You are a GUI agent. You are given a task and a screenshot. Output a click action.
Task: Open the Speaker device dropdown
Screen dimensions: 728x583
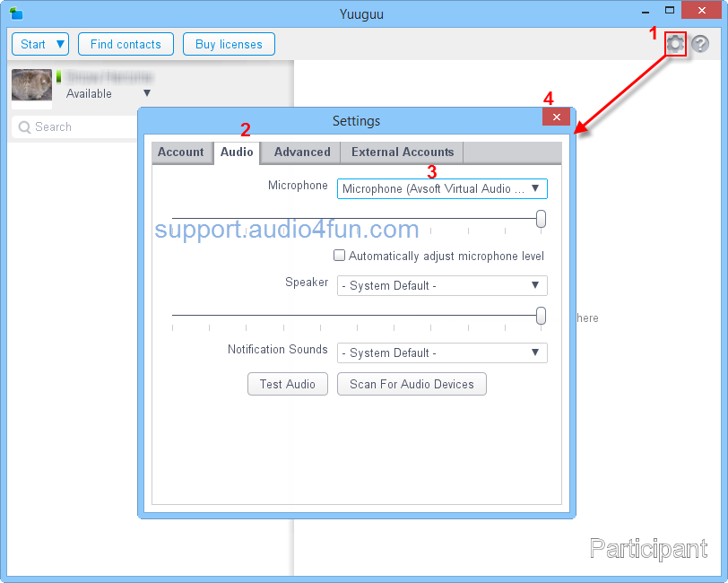(x=442, y=285)
